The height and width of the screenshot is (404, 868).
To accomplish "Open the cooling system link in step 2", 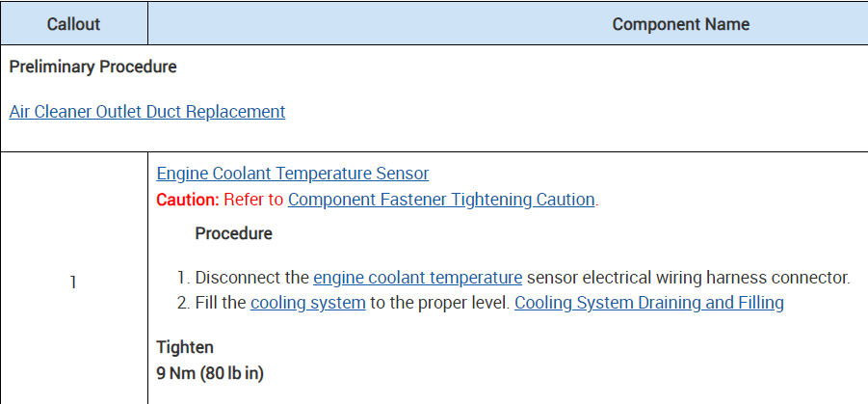I will point(307,303).
